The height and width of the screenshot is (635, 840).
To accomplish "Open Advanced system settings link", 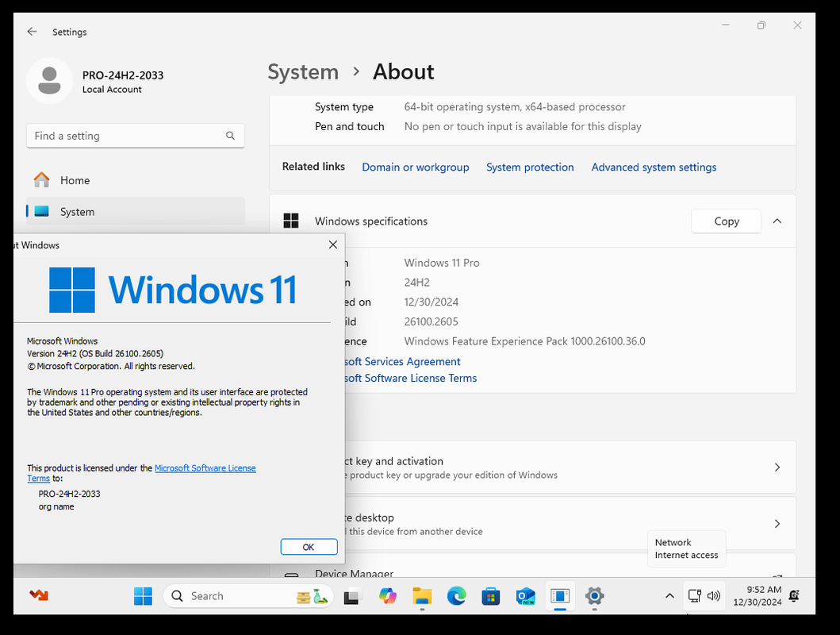I will pyautogui.click(x=654, y=167).
